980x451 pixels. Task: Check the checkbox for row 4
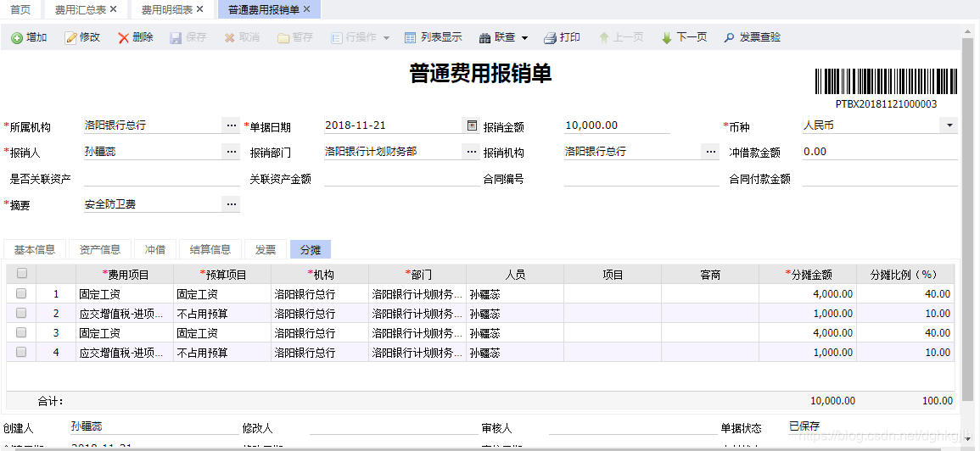coord(21,352)
